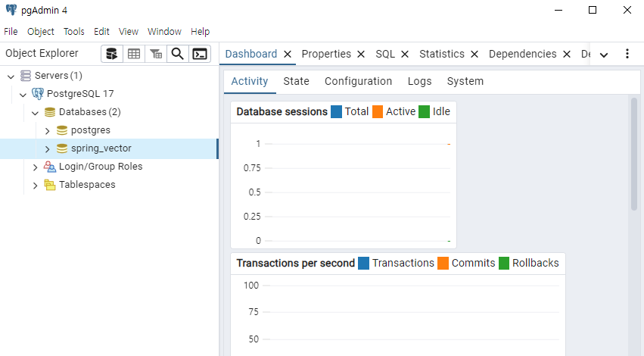This screenshot has width=644, height=356.
Task: Select the spring_vector tree row label
Action: coord(101,148)
